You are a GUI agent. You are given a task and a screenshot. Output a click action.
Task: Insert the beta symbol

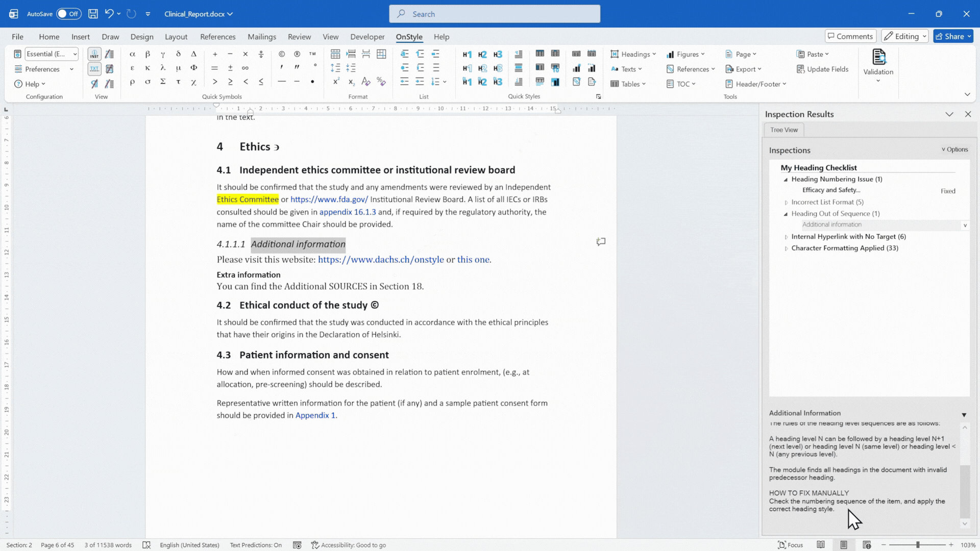[148, 54]
